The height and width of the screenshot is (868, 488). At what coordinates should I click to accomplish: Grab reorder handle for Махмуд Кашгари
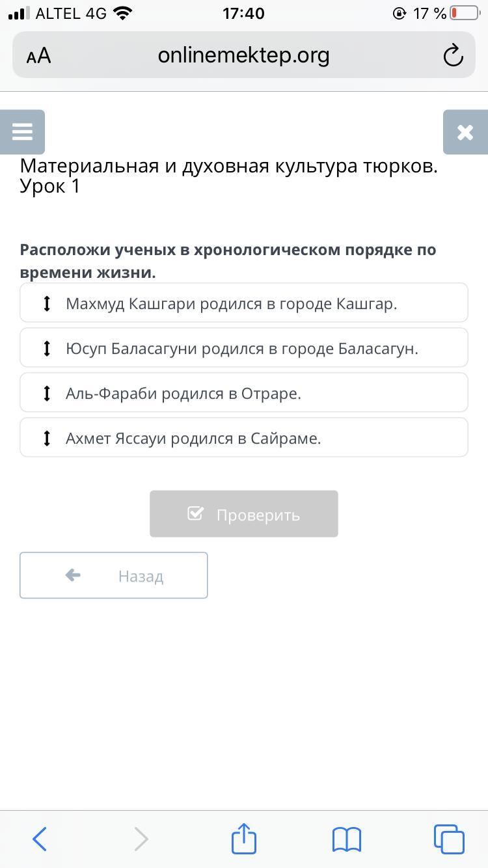[x=47, y=303]
